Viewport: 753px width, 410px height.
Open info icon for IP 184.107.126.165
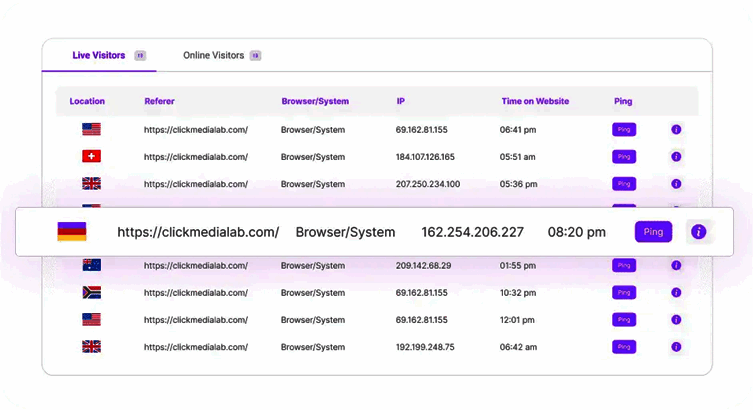(676, 157)
